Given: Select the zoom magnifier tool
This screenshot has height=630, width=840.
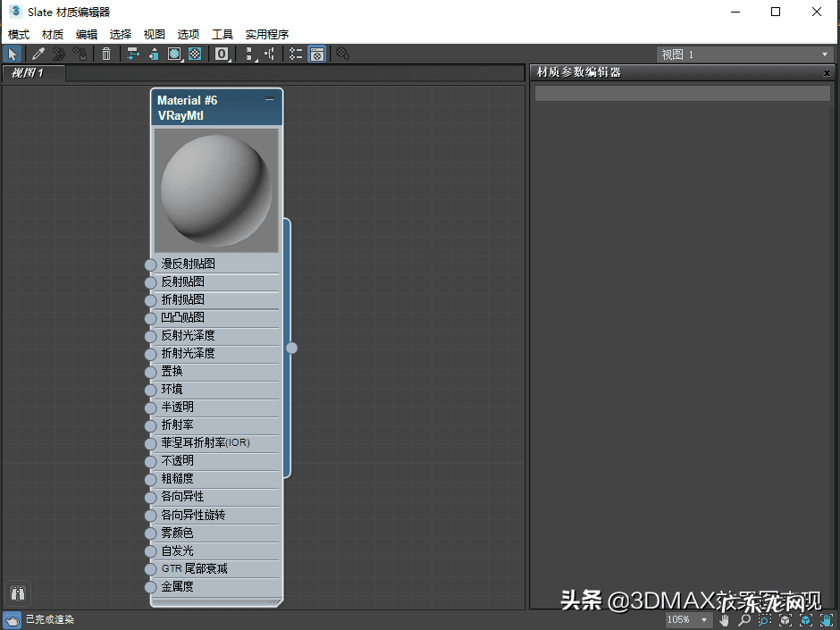Looking at the screenshot, I should (x=744, y=620).
